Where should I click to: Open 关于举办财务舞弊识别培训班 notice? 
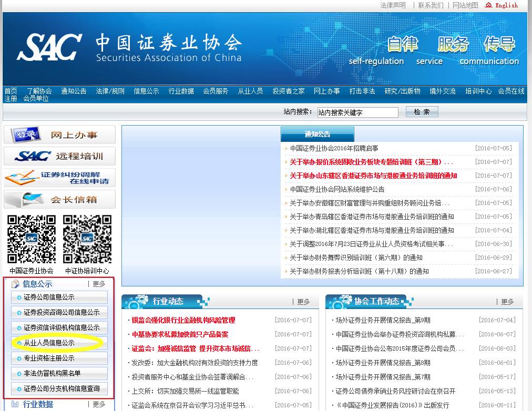pos(356,258)
